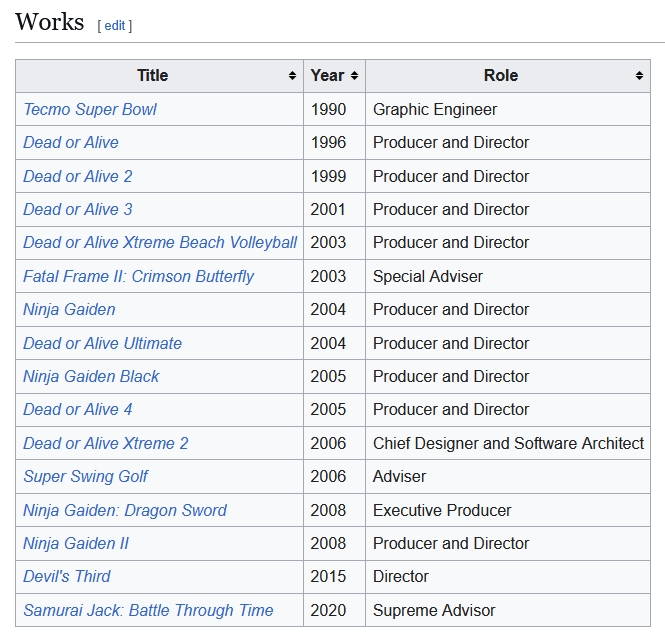Select the Works section heading
The image size is (665, 640).
50,22
